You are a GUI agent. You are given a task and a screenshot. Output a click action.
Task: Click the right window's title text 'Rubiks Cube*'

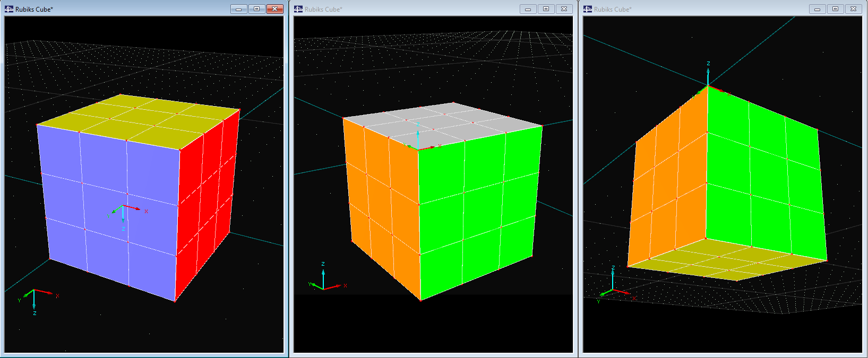[x=613, y=9]
